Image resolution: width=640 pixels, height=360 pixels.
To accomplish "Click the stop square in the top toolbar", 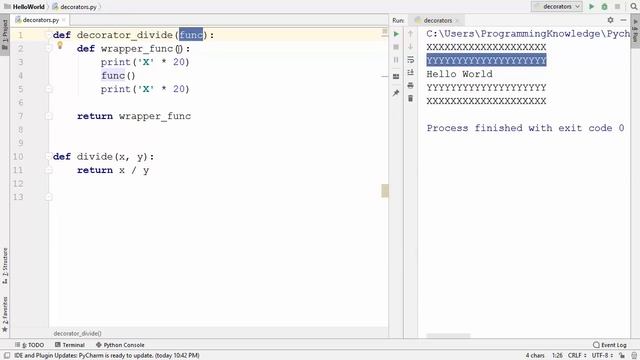I will (617, 7).
